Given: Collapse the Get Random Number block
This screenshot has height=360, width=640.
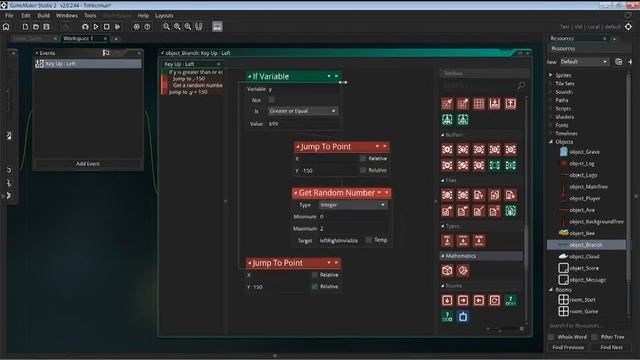Looking at the screenshot, I should 296,193.
